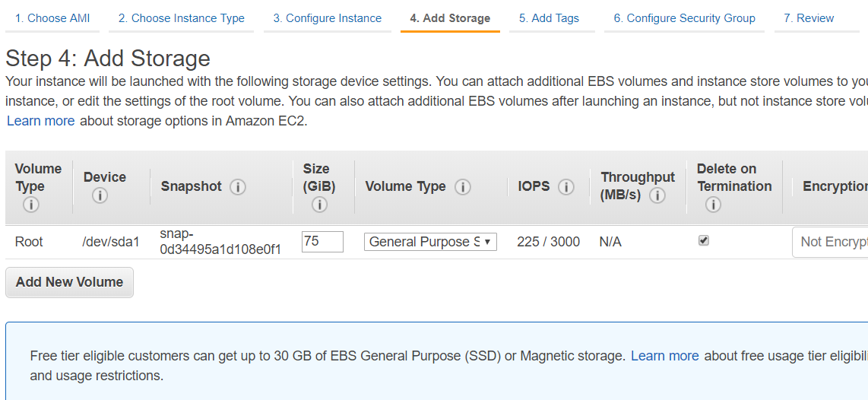
Task: Open 6. Configure Security Group step
Action: [x=684, y=18]
